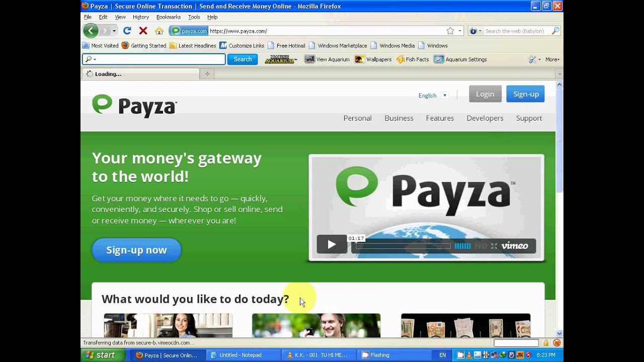Click the video progress bar
644x362 pixels.
[x=403, y=246]
